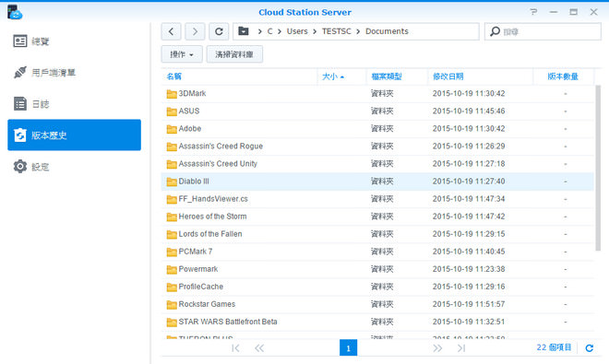Refresh list using bottom-bar refresh icon
Viewport: 609px width, 364px height.
coord(590,348)
